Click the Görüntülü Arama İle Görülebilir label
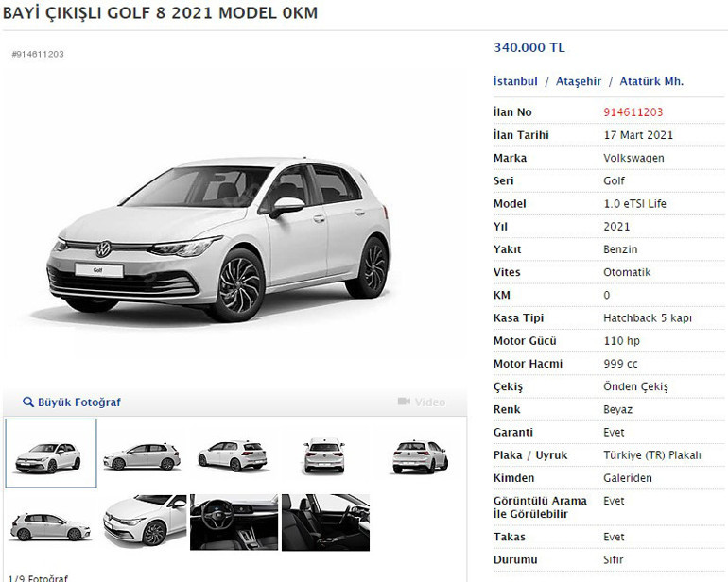This screenshot has height=582, width=728. (x=540, y=507)
